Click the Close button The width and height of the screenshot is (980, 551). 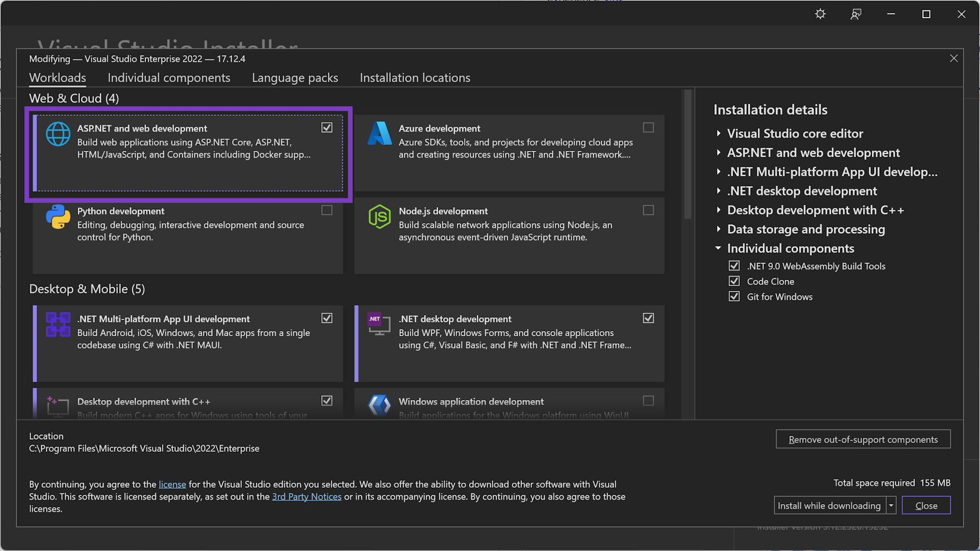926,505
